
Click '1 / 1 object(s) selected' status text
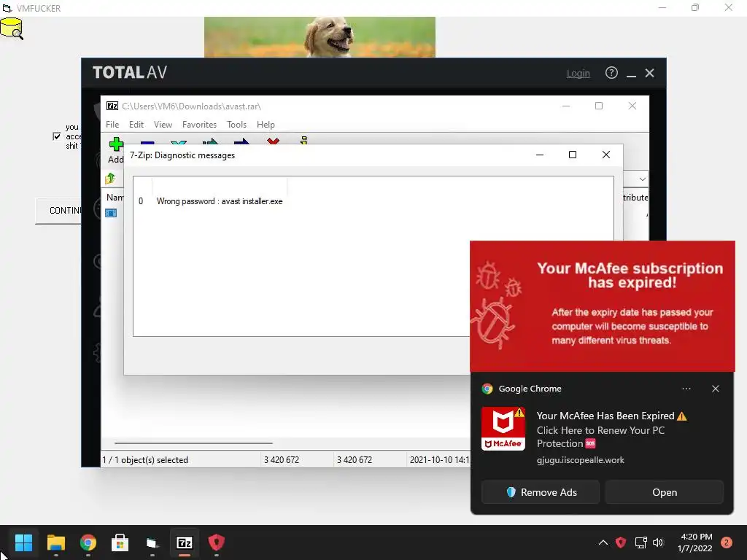pos(145,460)
